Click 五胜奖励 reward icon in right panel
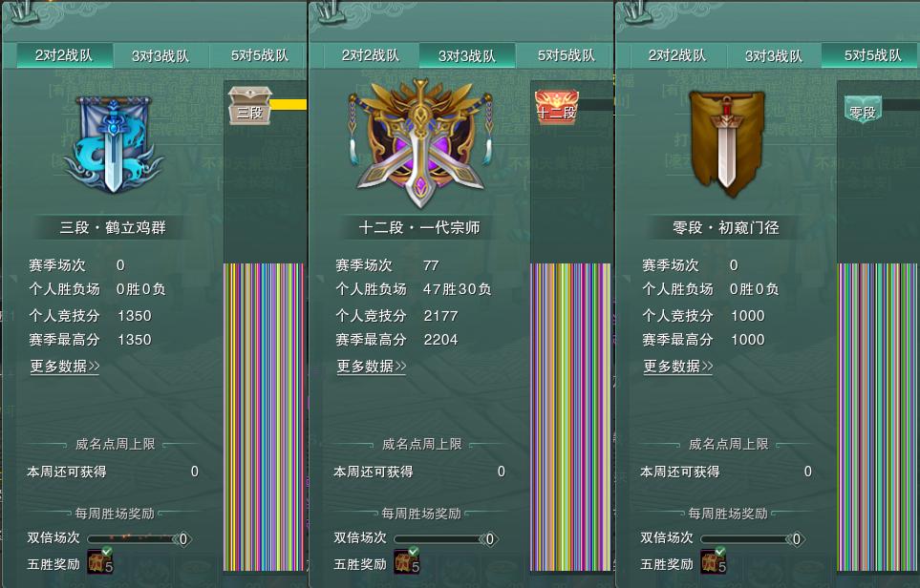Image resolution: width=920 pixels, height=588 pixels. pyautogui.click(x=714, y=561)
